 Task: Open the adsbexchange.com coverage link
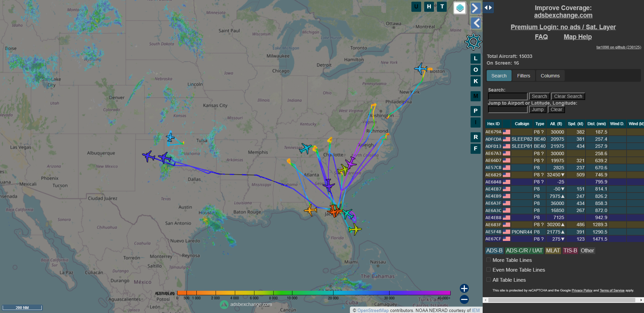563,15
